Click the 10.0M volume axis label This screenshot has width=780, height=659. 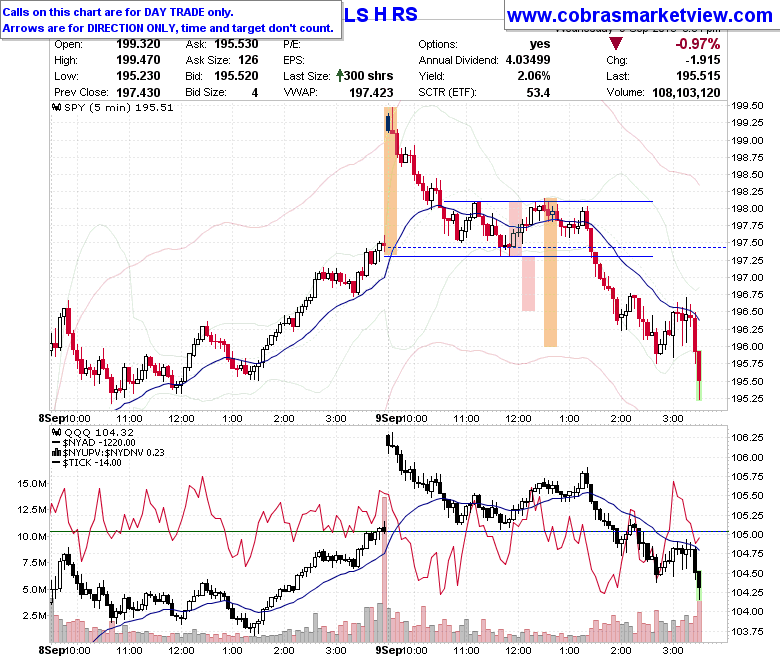[32, 536]
